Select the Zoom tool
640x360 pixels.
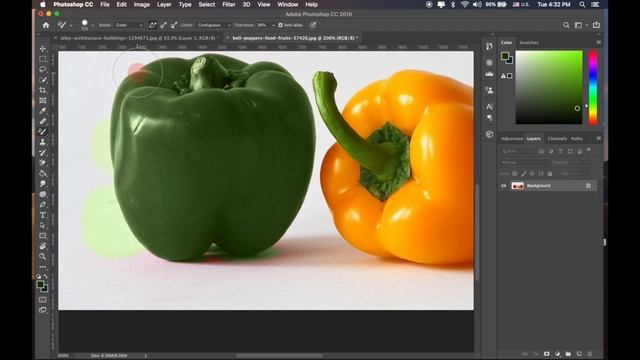click(42, 256)
